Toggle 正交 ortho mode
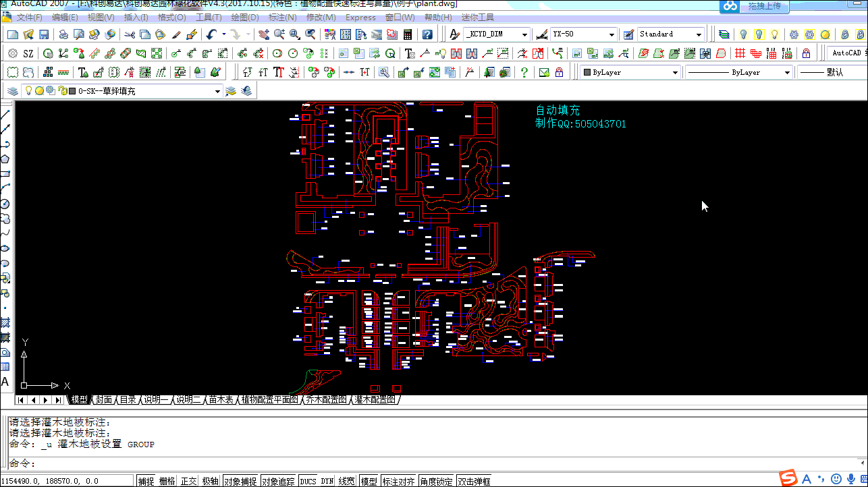The image size is (868, 487). 189,482
